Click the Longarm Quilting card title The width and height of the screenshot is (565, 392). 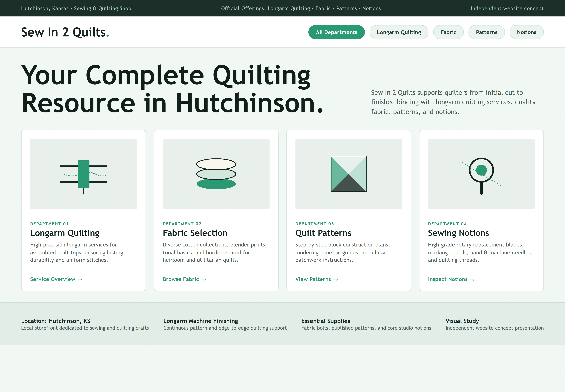tap(65, 233)
